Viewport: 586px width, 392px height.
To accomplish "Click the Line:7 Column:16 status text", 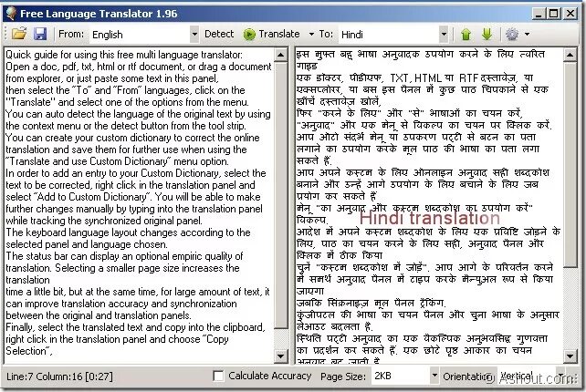I will (59, 376).
